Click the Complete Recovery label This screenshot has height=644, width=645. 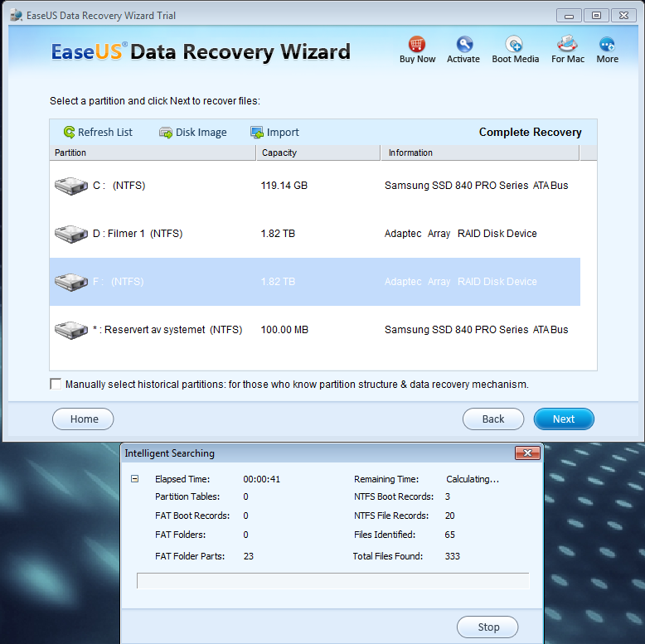coord(531,132)
